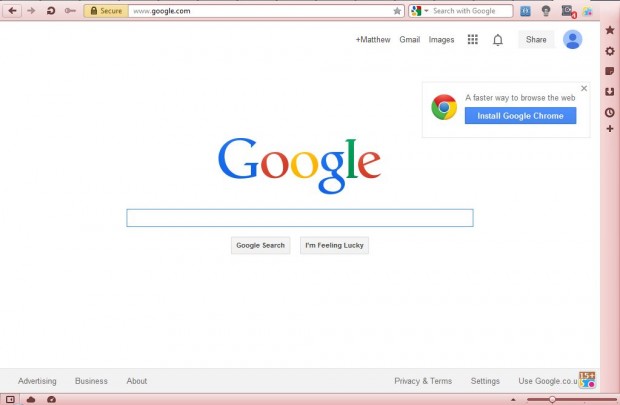Open the About footer link
Screen dimensions: 620x405
[137, 381]
